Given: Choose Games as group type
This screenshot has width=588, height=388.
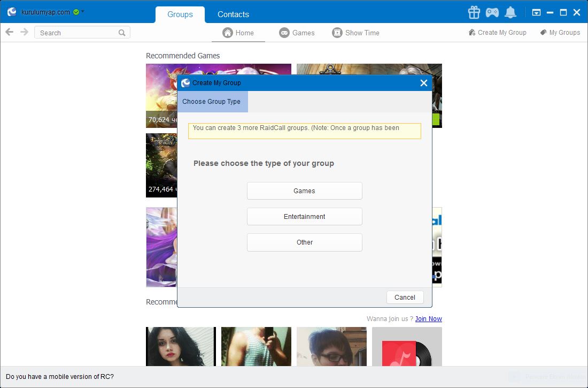Looking at the screenshot, I should pyautogui.click(x=305, y=191).
